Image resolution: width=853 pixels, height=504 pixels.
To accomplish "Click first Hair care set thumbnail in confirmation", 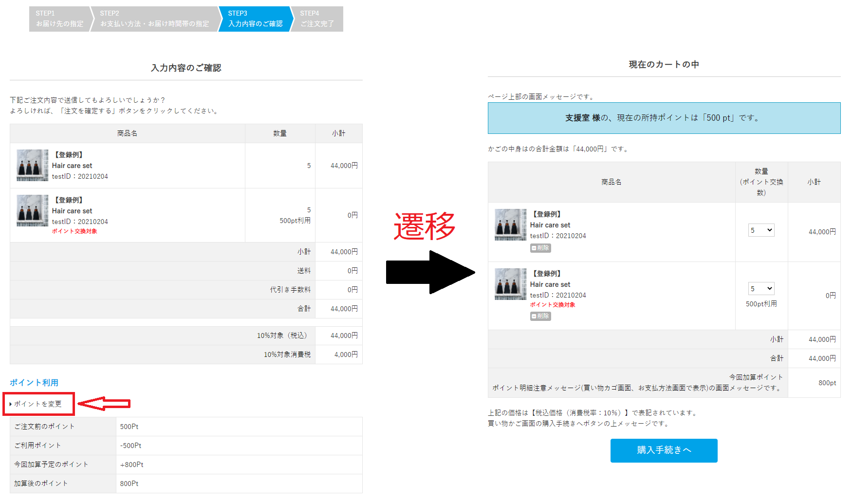I will [x=32, y=166].
